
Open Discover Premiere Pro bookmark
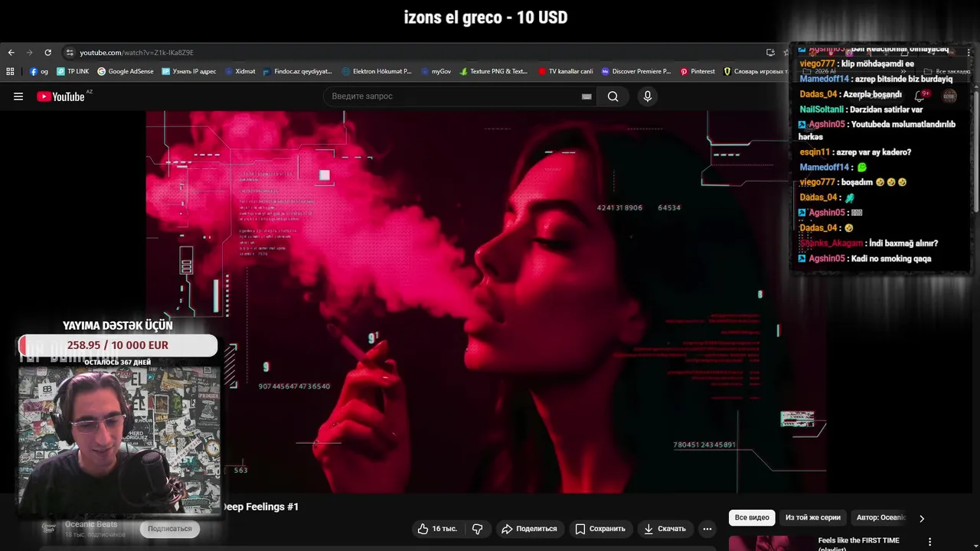(x=636, y=71)
